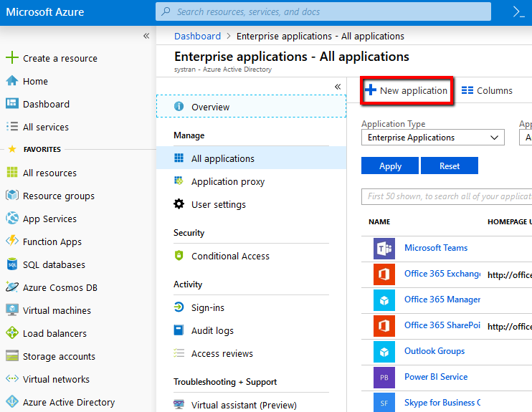
Task: Click the Apply filter button
Action: pyautogui.click(x=390, y=166)
